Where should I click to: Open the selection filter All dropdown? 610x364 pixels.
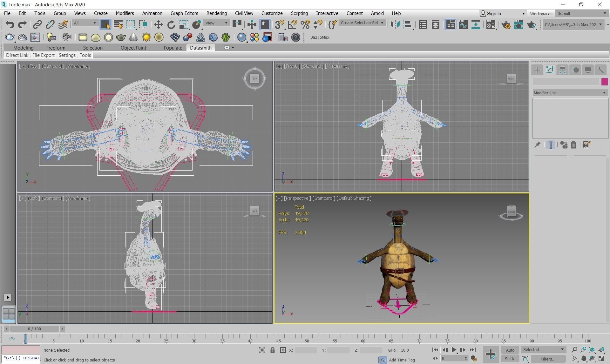coord(85,23)
